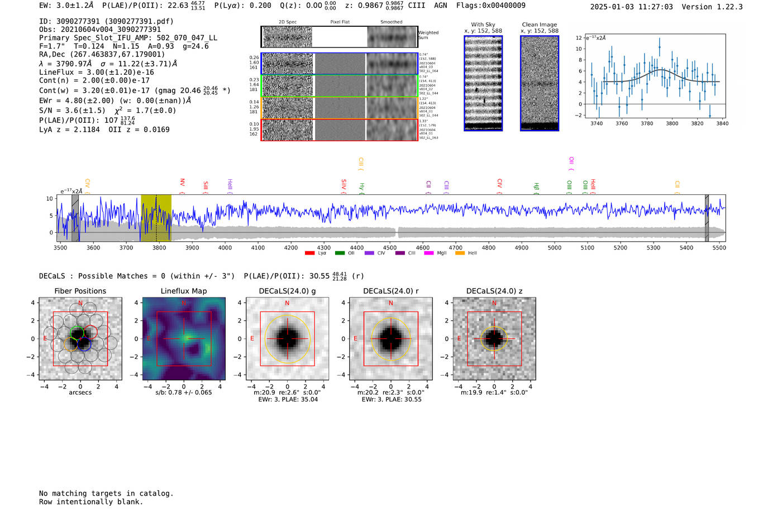Click the blue-bordered 2D spectrum row

(340, 64)
